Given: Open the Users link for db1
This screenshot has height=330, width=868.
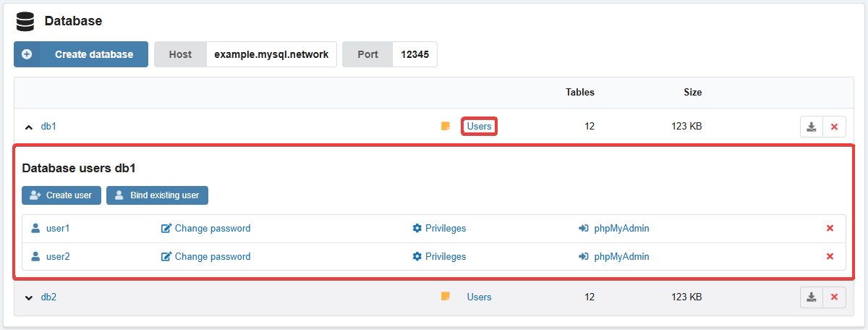Looking at the screenshot, I should click(479, 127).
